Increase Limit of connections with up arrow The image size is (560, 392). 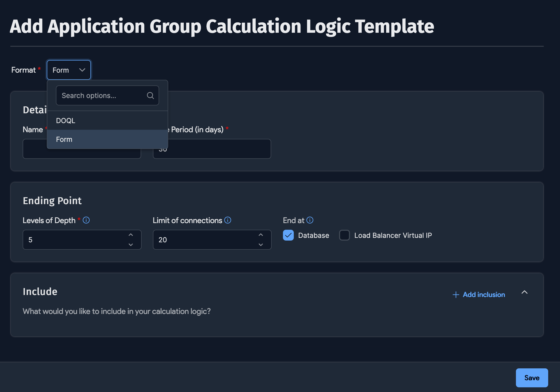click(261, 235)
